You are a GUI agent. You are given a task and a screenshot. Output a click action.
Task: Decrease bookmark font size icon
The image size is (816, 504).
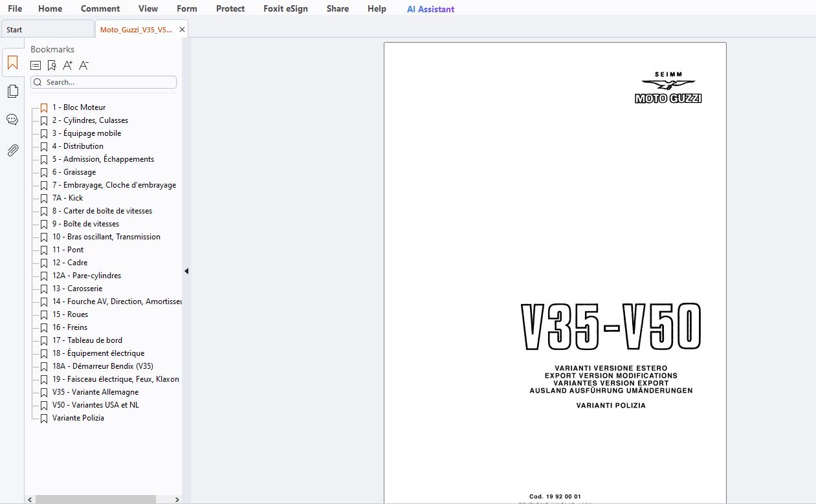(x=83, y=65)
